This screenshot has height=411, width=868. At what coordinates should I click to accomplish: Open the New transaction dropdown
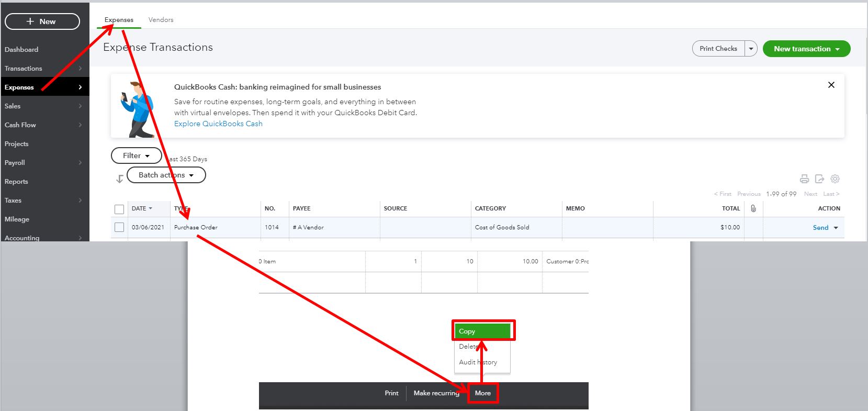pos(806,49)
